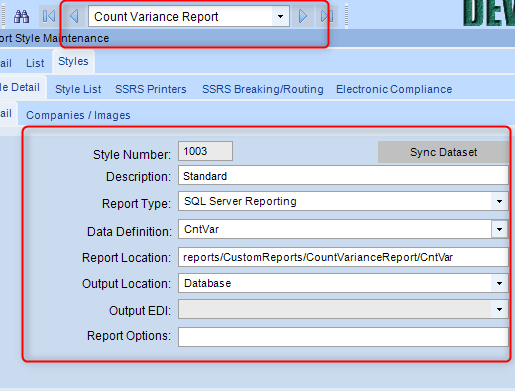The image size is (515, 391).
Task: Click the binoculars search icon
Action: pyautogui.click(x=21, y=16)
